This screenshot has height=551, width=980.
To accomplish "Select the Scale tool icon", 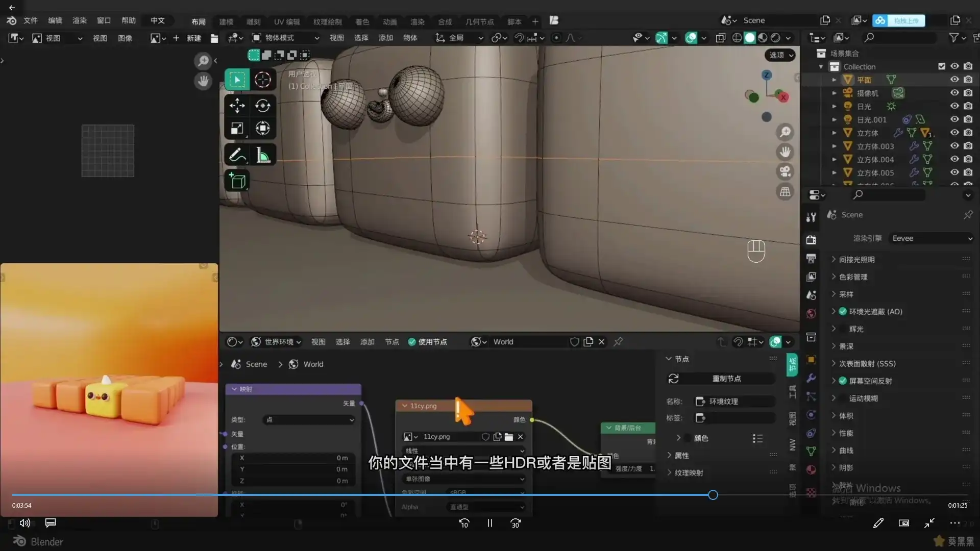I will 237,129.
